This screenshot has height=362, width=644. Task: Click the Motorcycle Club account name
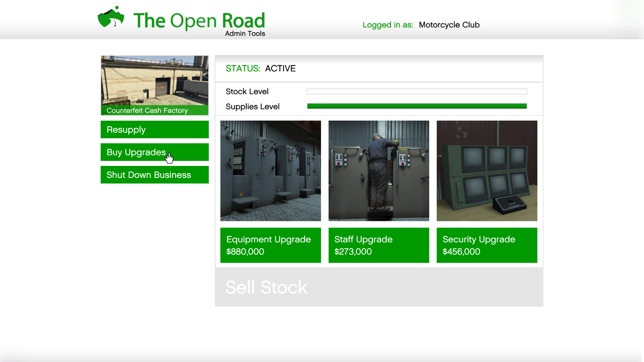point(449,25)
